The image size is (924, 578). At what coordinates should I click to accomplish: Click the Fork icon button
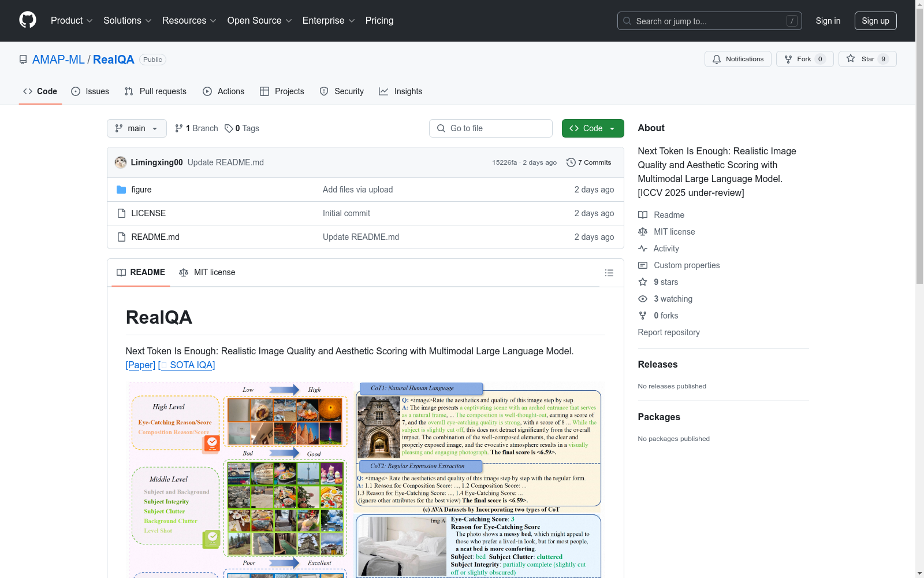point(788,59)
